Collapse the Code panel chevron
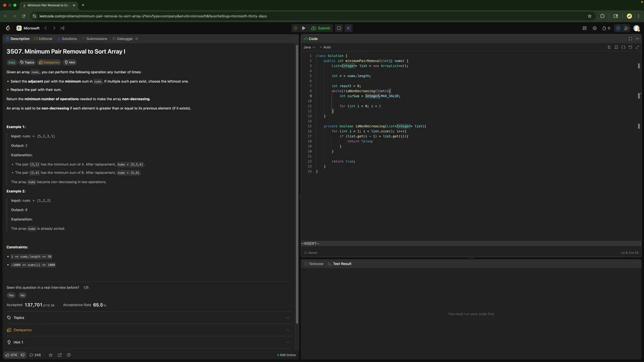Viewport: 644px width, 362px height. tap(637, 39)
